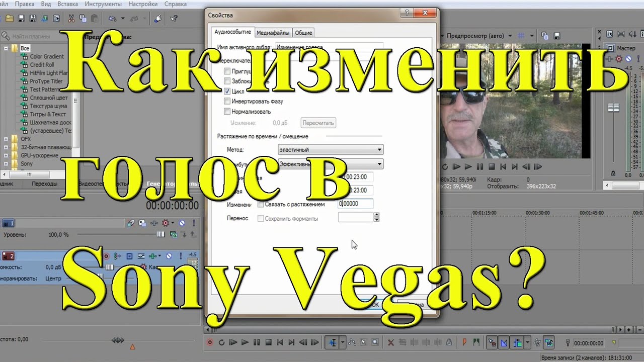Insert a region with the green flags icon
The height and width of the screenshot is (362, 644).
[x=476, y=342]
